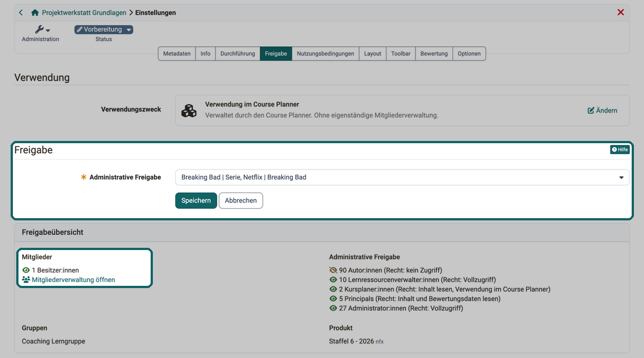This screenshot has width=644, height=358.
Task: Click the Course Planner cubes icon
Action: coord(189,111)
